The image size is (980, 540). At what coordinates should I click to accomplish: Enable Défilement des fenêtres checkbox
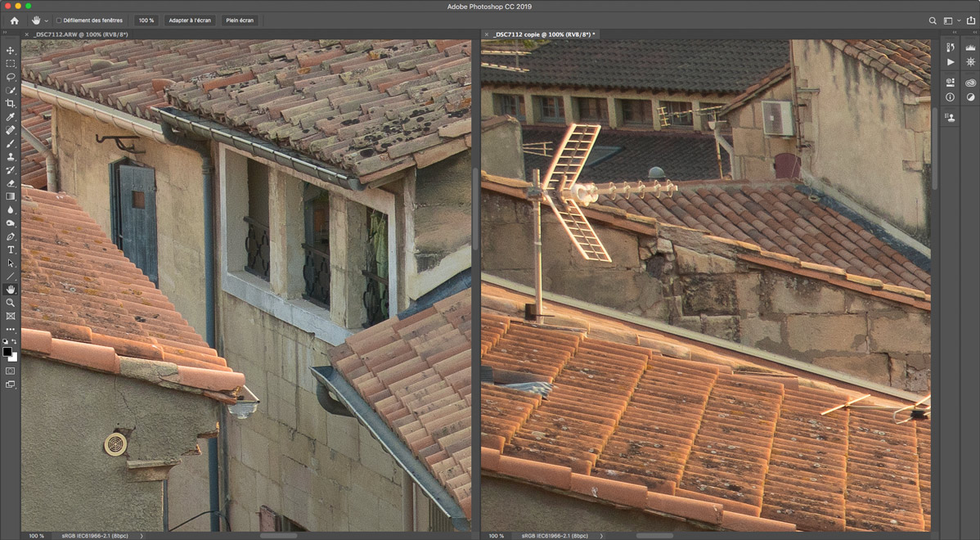click(x=59, y=20)
